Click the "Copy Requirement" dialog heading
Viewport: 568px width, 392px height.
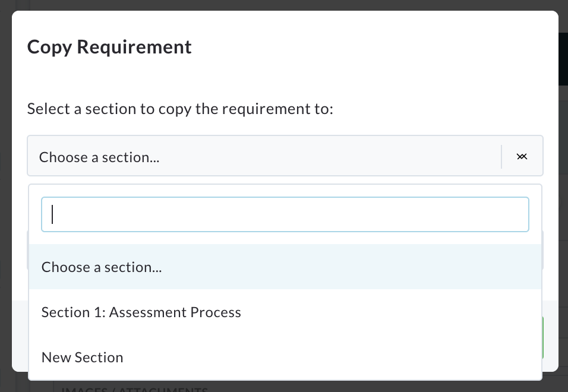click(x=109, y=47)
